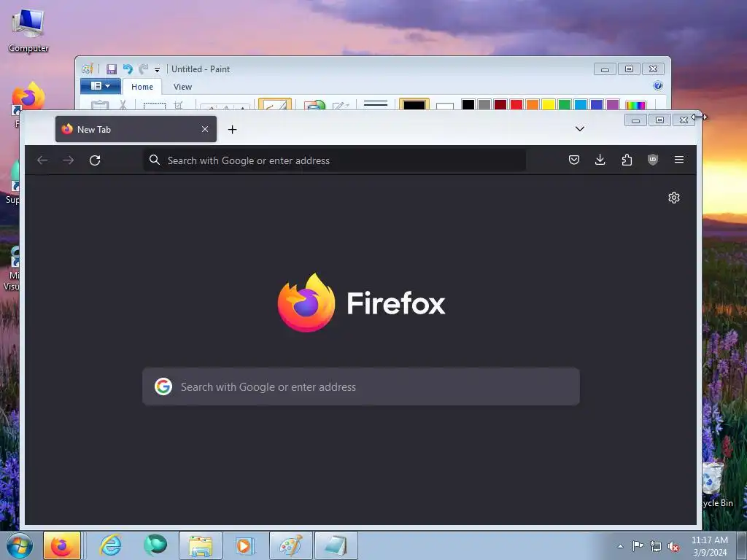The width and height of the screenshot is (747, 560).
Task: Open Paint Help question mark icon
Action: click(658, 86)
